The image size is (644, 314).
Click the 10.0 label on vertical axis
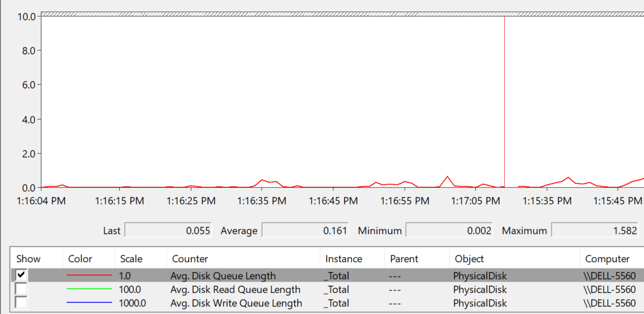26,16
